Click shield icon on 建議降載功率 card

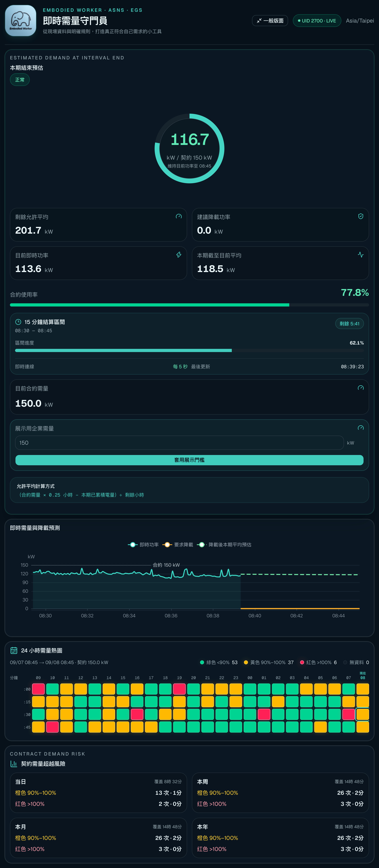(361, 216)
